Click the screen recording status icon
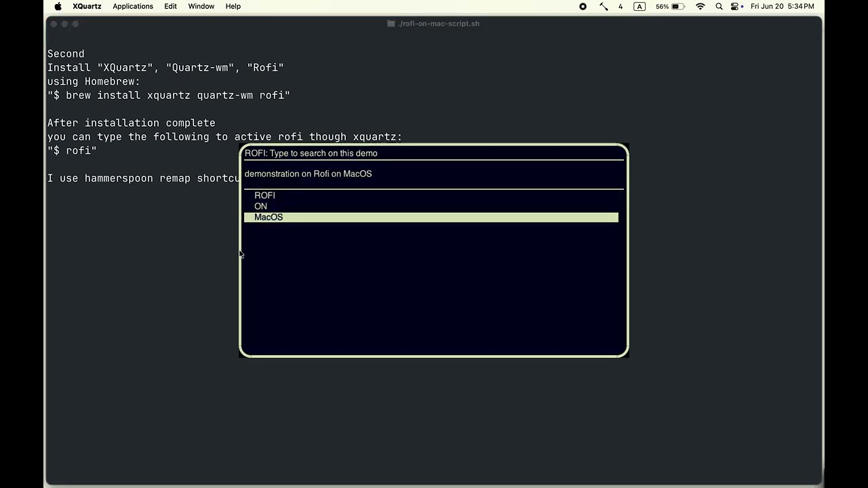The height and width of the screenshot is (488, 868). click(583, 6)
